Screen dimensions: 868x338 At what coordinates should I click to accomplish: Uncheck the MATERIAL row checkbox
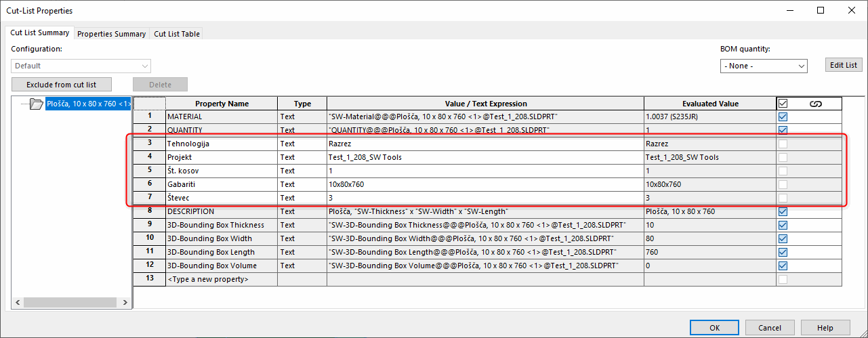pyautogui.click(x=783, y=117)
